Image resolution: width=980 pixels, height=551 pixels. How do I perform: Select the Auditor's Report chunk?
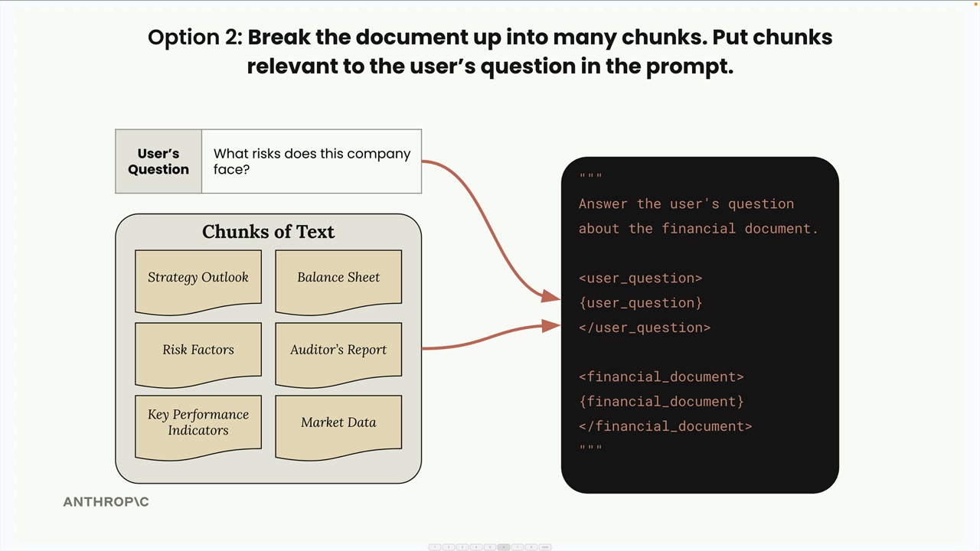pos(338,350)
